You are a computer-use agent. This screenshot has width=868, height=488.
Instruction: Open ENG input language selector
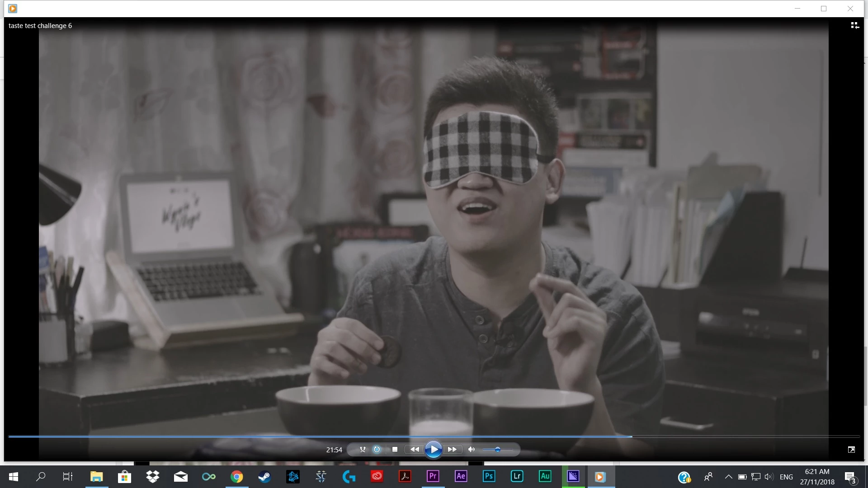[786, 477]
